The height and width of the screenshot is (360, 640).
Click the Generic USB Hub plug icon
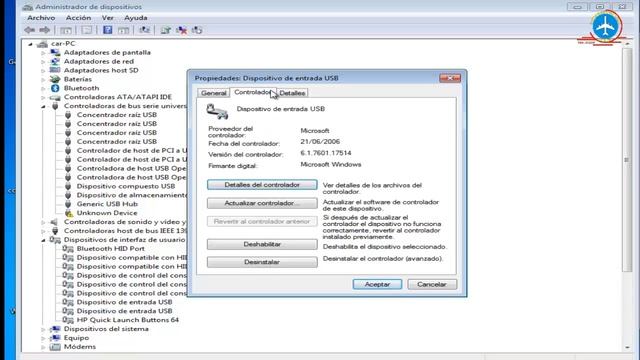68,204
